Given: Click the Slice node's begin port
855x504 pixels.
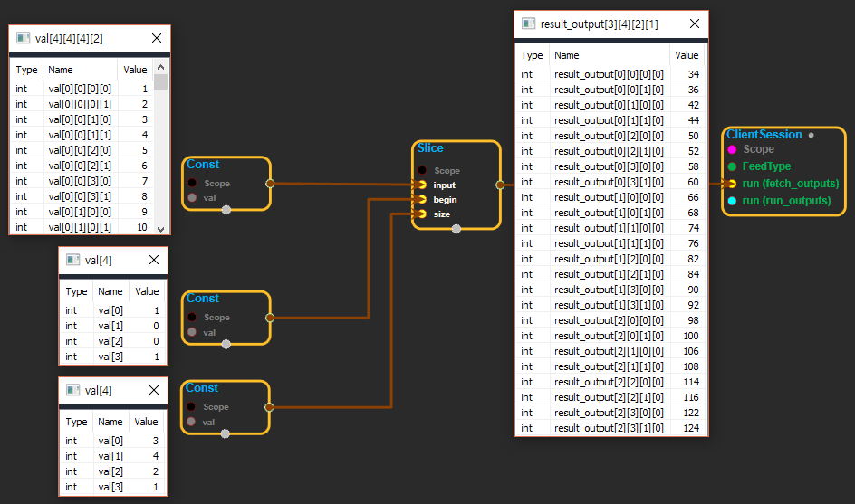Looking at the screenshot, I should tap(422, 199).
